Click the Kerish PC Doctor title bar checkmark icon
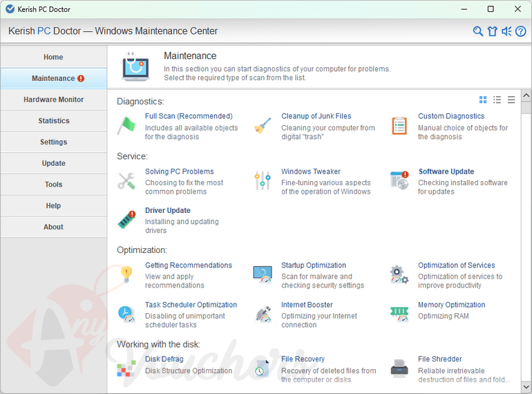Viewport: 532px width, 394px height. click(10, 9)
